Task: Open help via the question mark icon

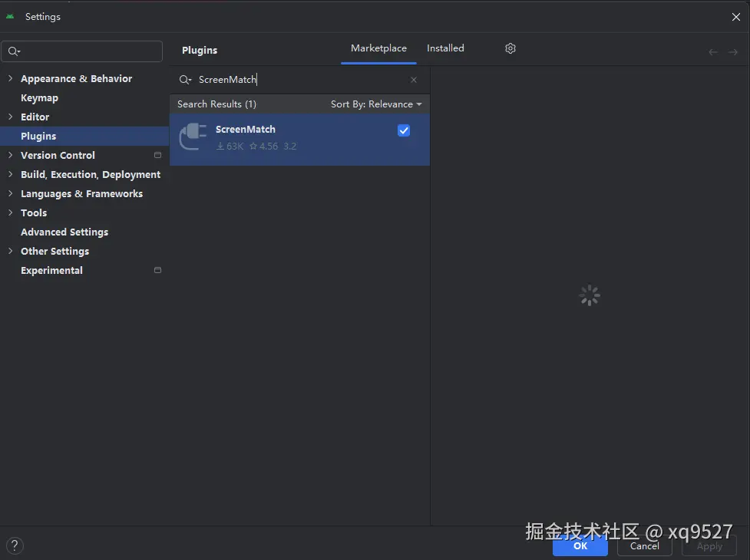Action: click(x=15, y=545)
